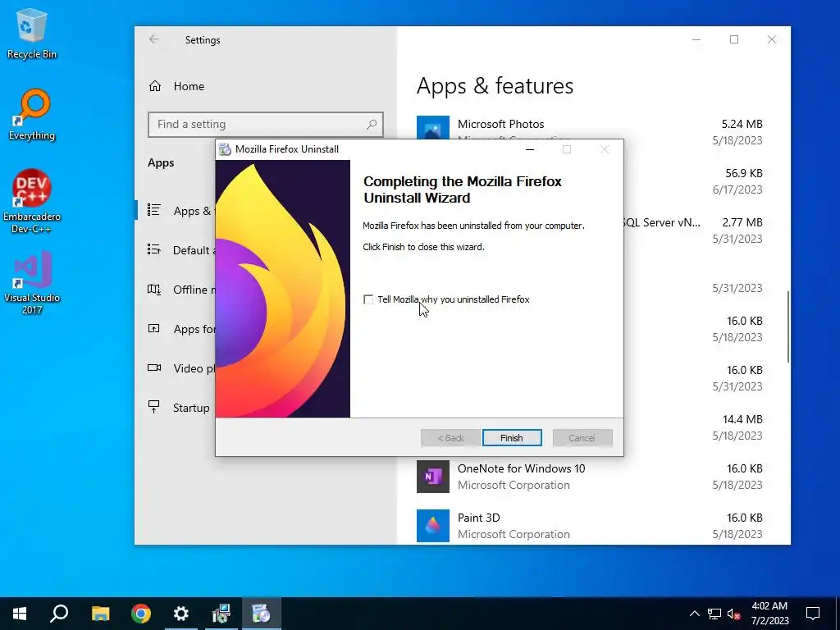The width and height of the screenshot is (840, 630).
Task: Select the OneNote for Windows 10 entry
Action: pyautogui.click(x=589, y=477)
